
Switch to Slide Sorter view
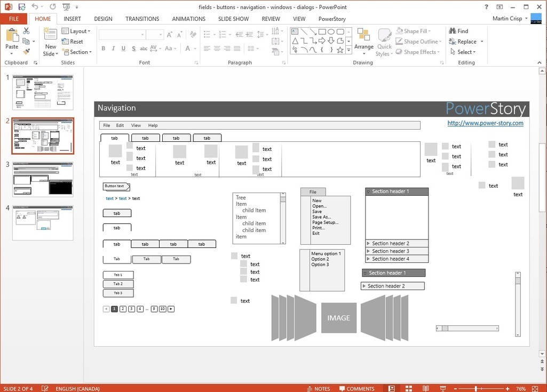tap(408, 388)
